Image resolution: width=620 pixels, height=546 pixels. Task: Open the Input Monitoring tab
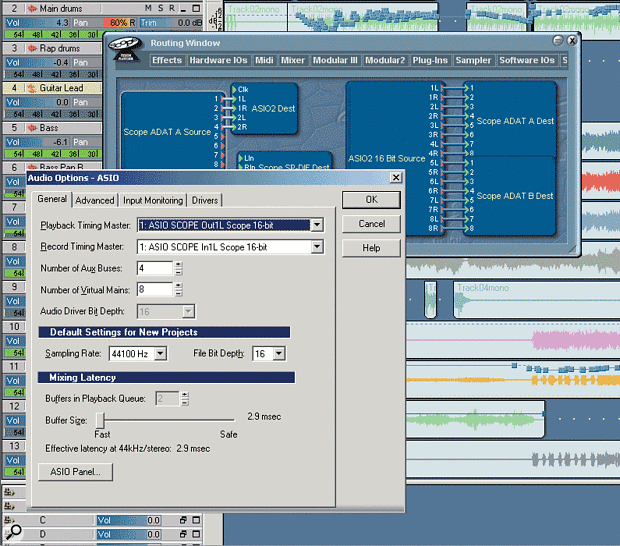[153, 200]
